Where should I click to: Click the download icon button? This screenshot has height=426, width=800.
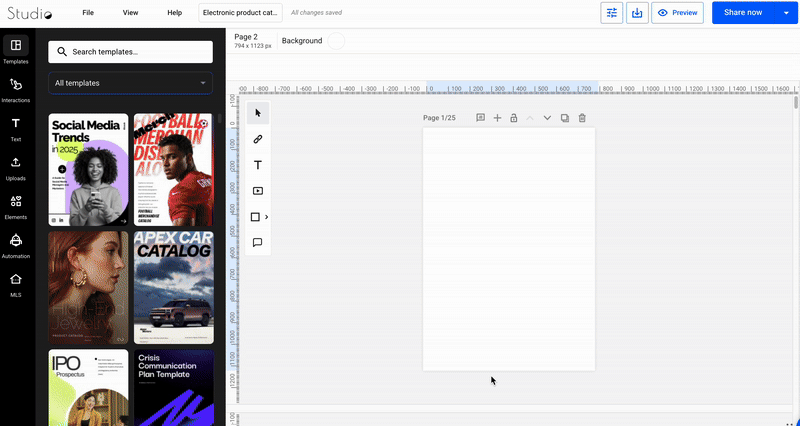pos(637,13)
